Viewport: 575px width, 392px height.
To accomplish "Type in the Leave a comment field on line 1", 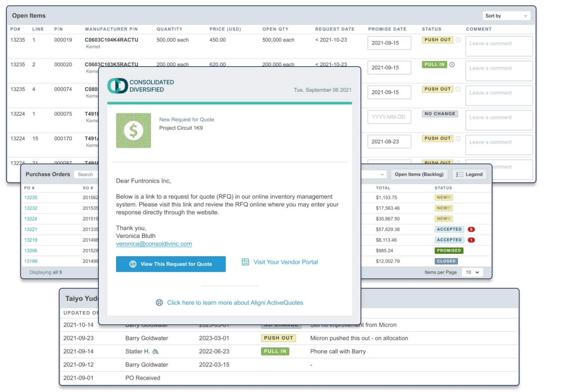I will (x=499, y=46).
